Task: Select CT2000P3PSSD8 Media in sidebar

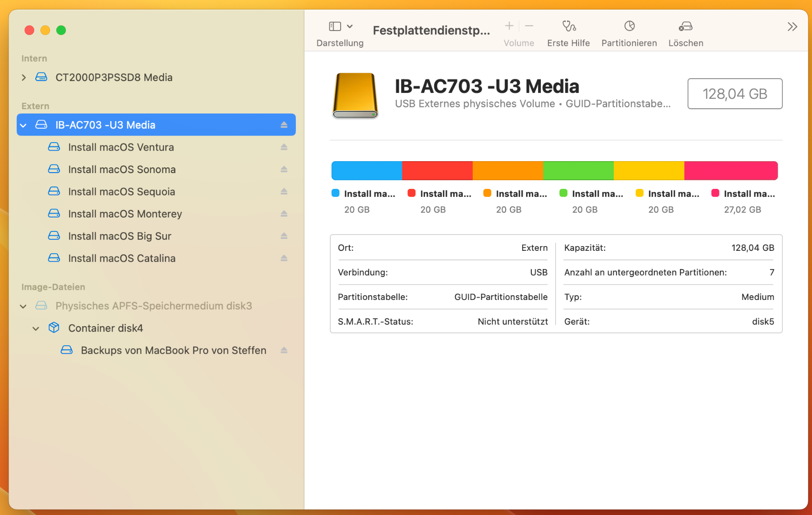Action: point(156,77)
